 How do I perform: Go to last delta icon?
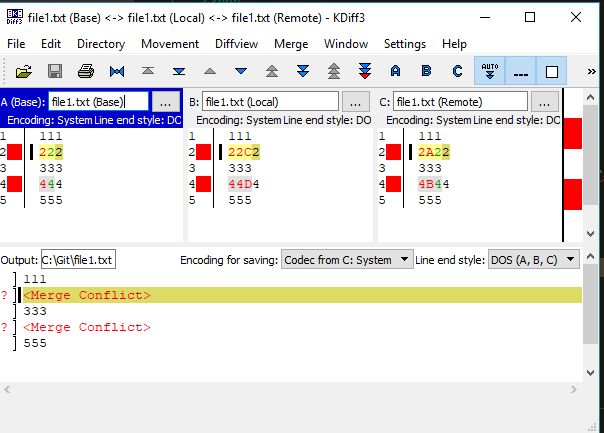click(179, 71)
